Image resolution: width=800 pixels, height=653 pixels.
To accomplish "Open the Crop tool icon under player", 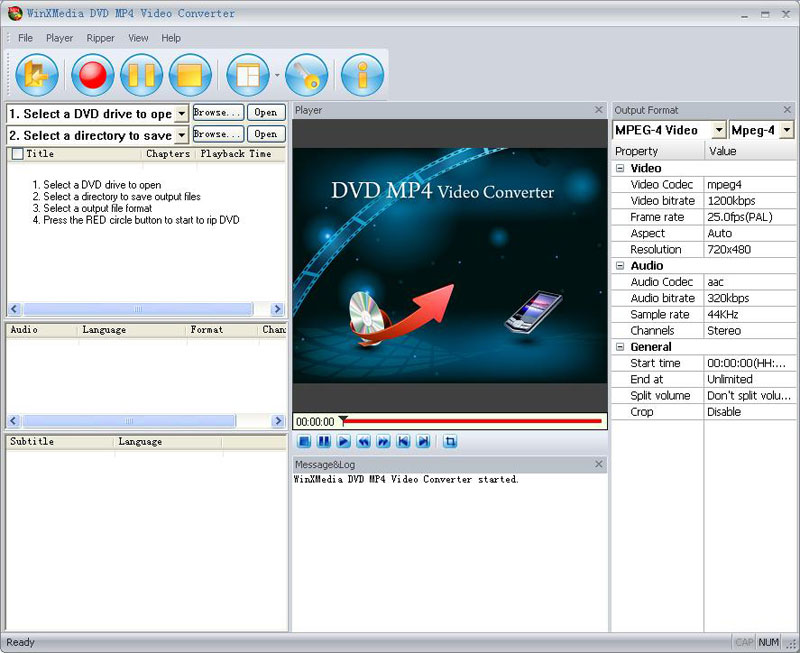I will (450, 441).
